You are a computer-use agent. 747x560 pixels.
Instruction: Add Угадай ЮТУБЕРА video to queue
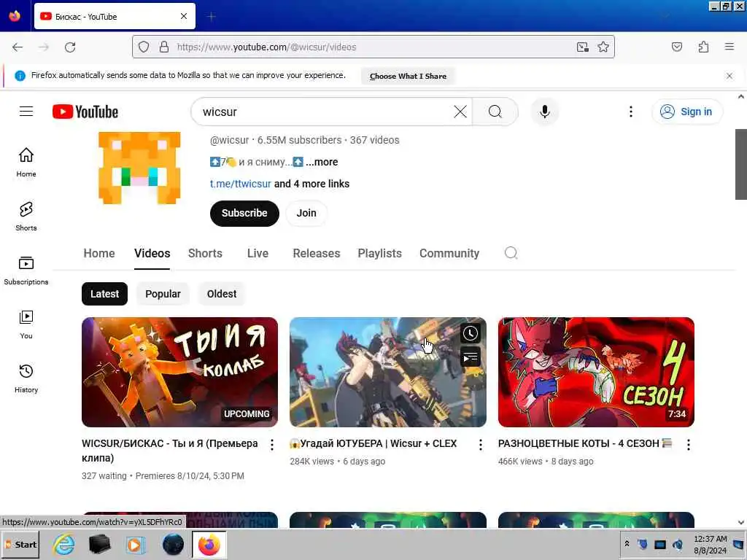point(471,357)
